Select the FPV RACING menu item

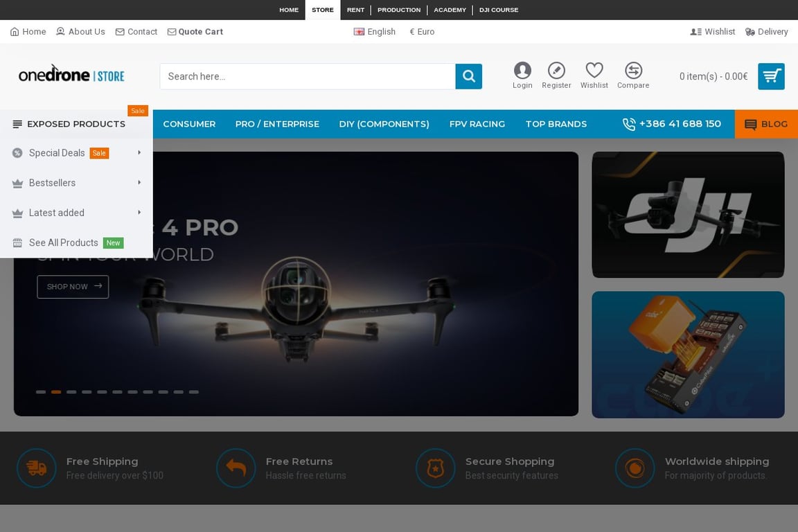click(477, 124)
